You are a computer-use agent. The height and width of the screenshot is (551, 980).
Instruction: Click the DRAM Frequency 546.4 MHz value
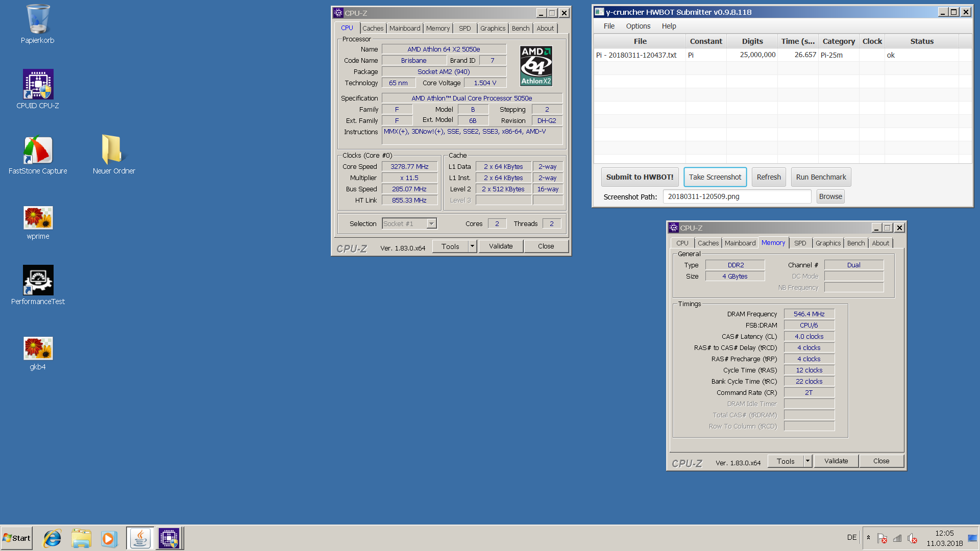[x=809, y=314]
